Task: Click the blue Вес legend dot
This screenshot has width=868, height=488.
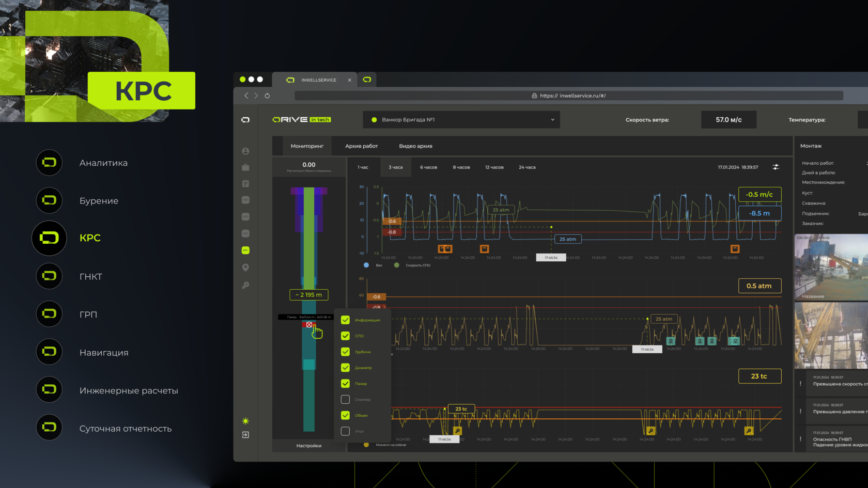Action: 366,265
